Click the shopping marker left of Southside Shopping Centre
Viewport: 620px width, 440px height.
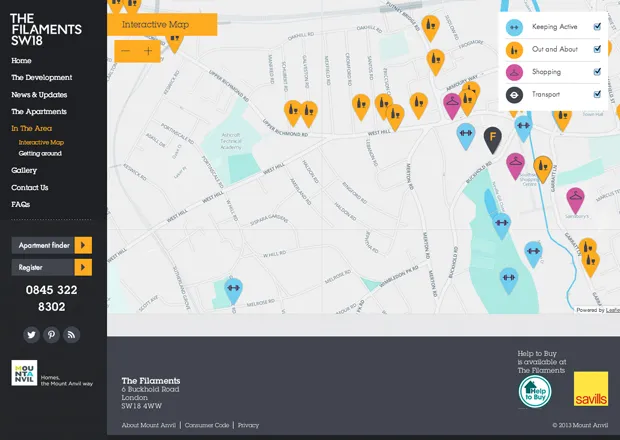(x=515, y=165)
